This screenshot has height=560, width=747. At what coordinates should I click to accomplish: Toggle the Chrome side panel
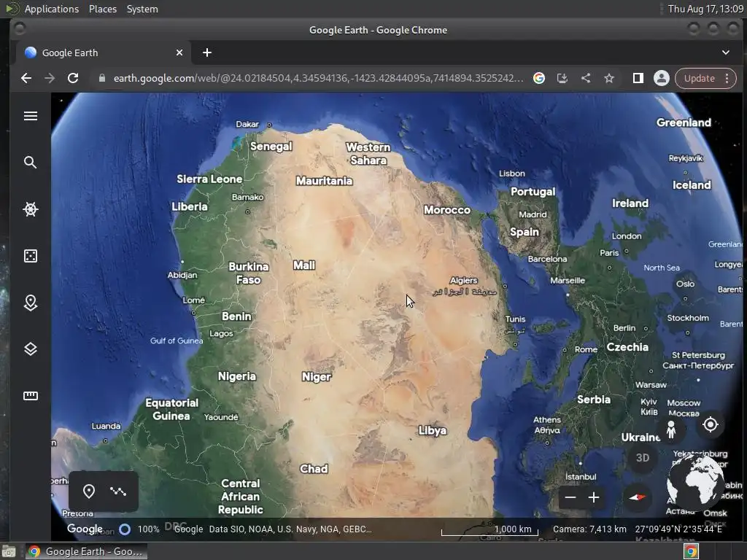pos(638,78)
